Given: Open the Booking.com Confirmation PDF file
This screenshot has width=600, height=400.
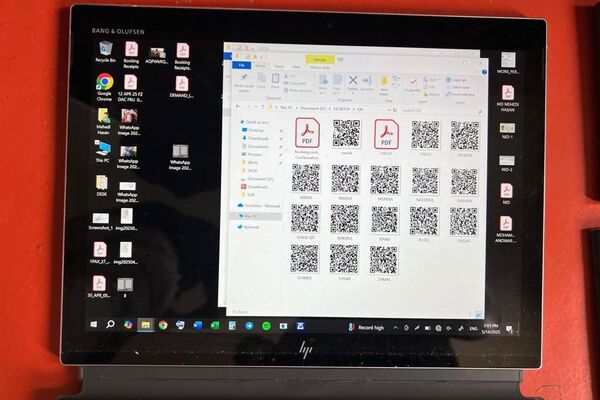Looking at the screenshot, I should coord(306,135).
